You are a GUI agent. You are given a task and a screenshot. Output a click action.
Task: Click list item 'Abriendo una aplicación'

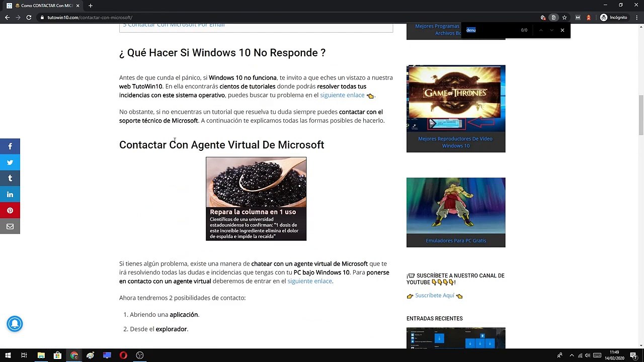[x=165, y=314]
